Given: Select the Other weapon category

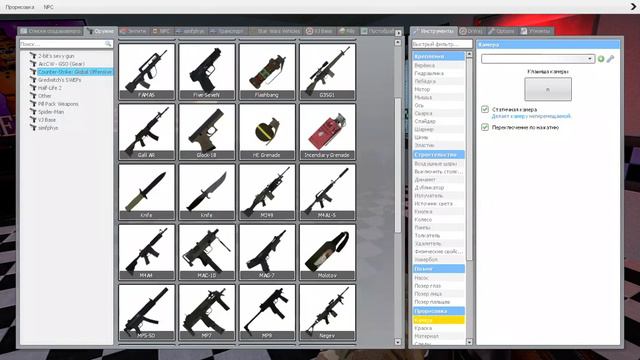Looking at the screenshot, I should (x=44, y=96).
